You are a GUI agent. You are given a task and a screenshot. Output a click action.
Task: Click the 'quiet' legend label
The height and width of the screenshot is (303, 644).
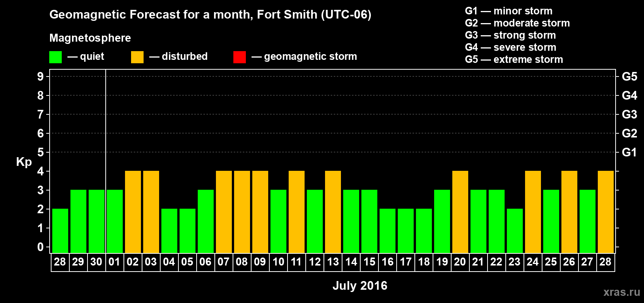point(92,57)
